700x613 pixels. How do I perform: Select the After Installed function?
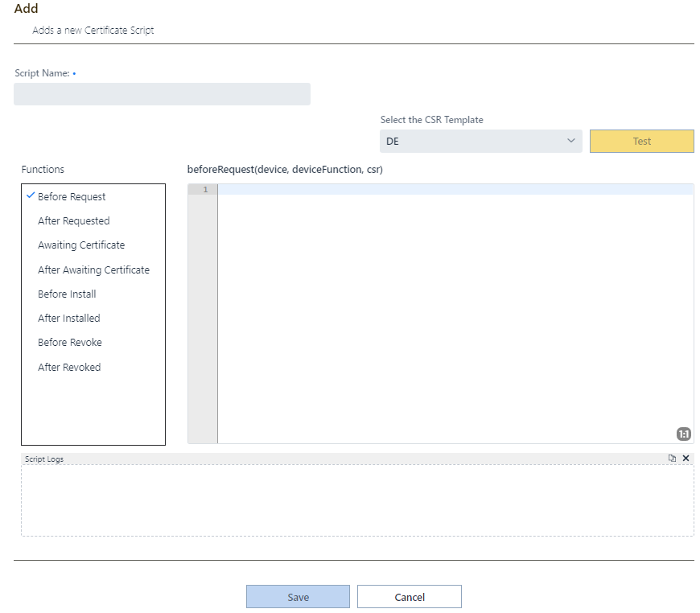click(69, 319)
